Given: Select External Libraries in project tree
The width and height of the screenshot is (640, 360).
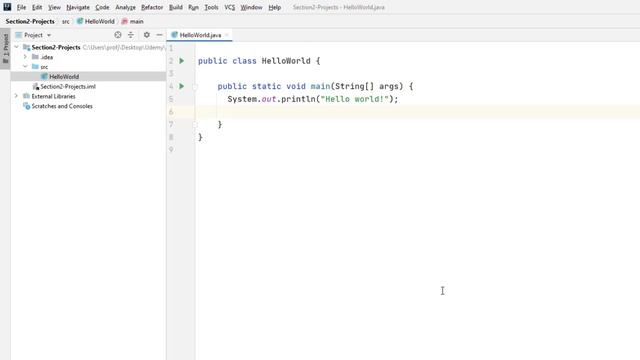Looking at the screenshot, I should tap(49, 96).
